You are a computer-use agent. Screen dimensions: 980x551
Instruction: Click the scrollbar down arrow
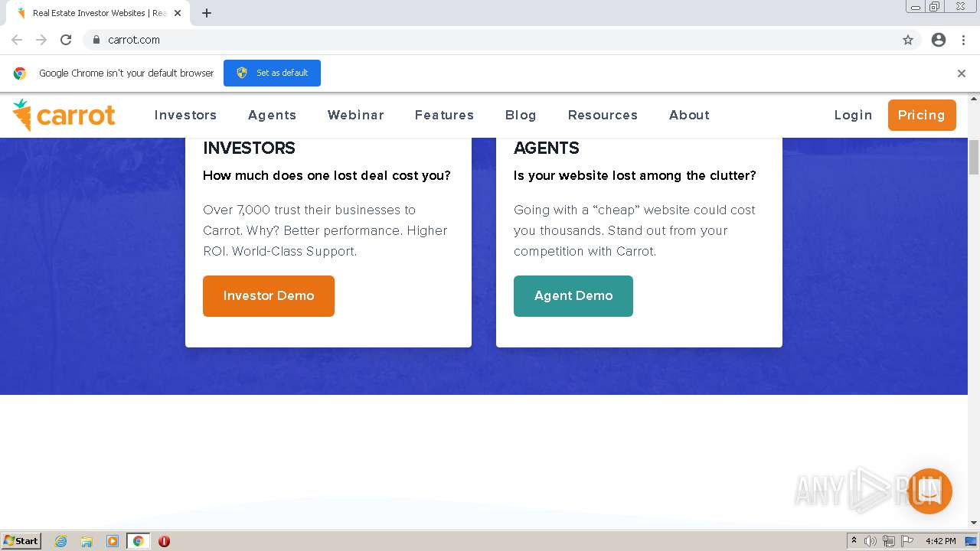point(974,523)
